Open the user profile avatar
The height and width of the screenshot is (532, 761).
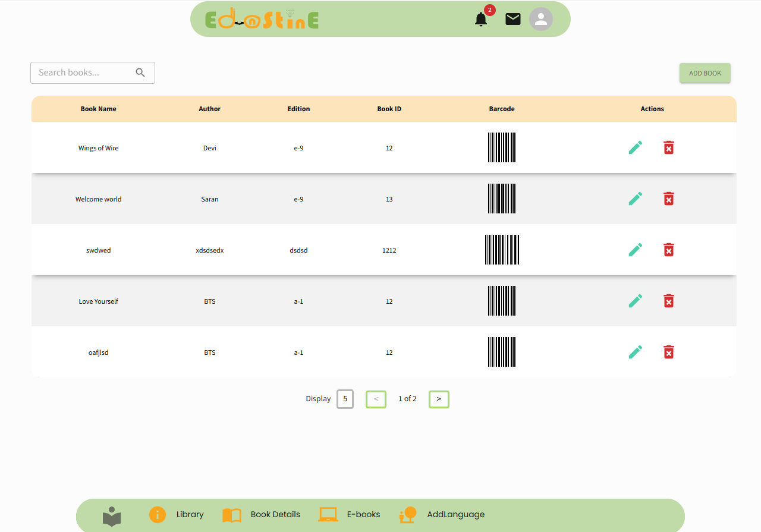coord(540,20)
